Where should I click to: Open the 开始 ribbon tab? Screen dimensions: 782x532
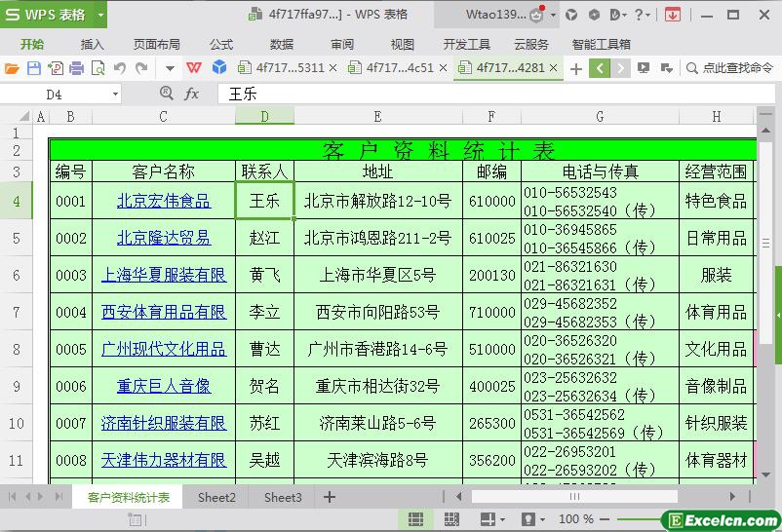pos(32,45)
